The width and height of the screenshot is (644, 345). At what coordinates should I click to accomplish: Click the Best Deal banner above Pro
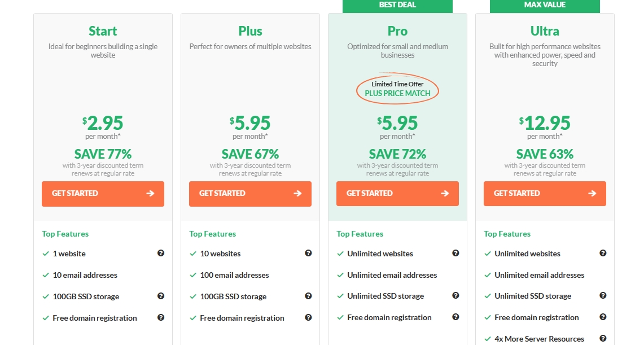click(x=397, y=6)
